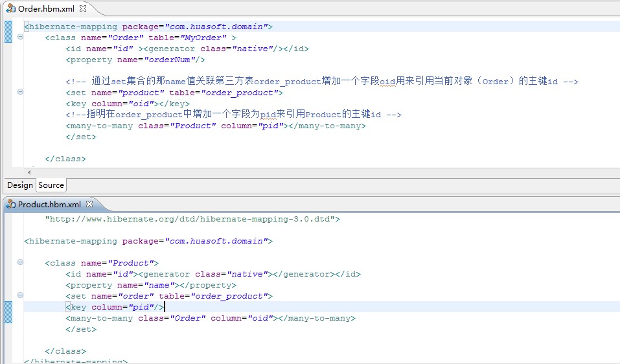Viewport: 620px width, 364px height.
Task: Collapse the set name="order" fold
Action: [x=20, y=295]
